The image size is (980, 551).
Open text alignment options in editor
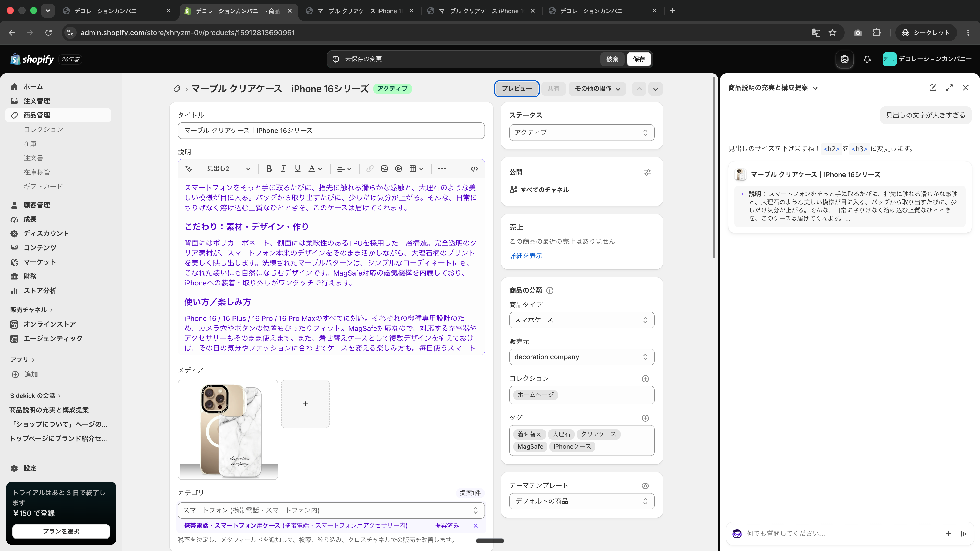tap(344, 169)
